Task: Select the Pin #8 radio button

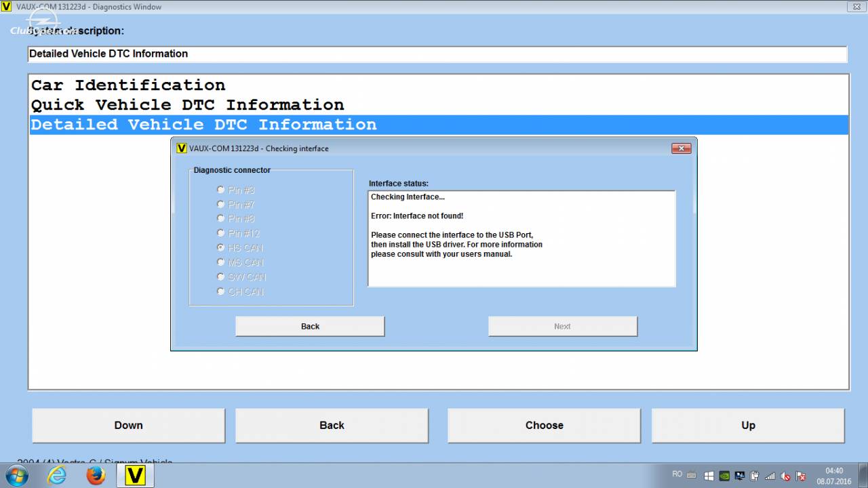Action: pos(220,218)
